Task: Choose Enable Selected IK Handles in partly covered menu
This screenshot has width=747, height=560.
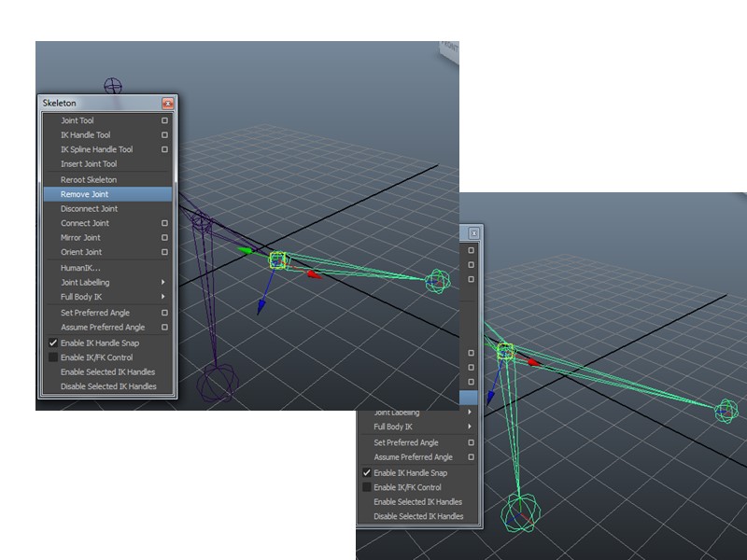Action: click(x=418, y=501)
